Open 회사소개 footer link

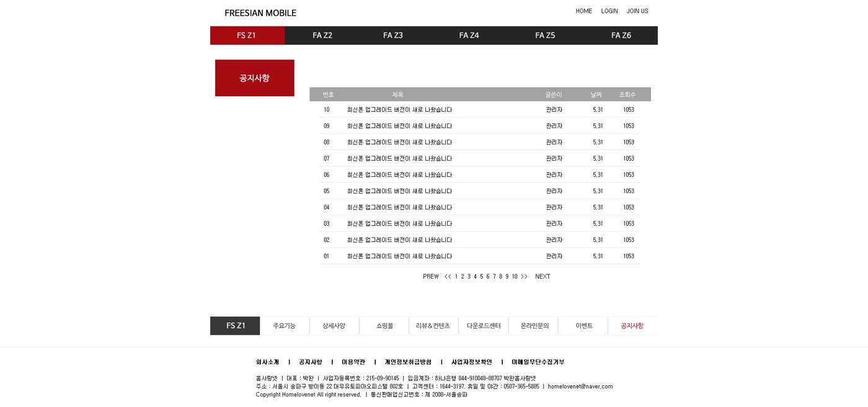(x=267, y=362)
